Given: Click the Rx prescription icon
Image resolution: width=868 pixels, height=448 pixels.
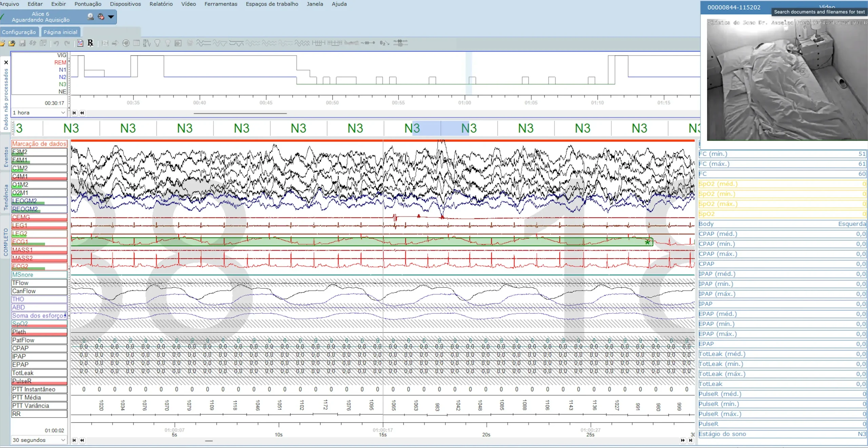Looking at the screenshot, I should (90, 43).
